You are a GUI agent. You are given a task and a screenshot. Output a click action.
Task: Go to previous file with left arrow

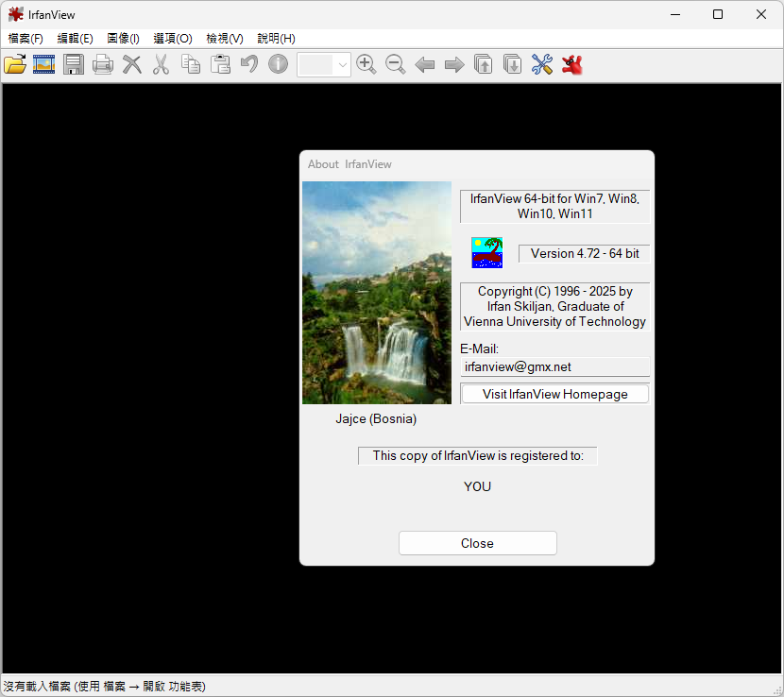pos(425,64)
